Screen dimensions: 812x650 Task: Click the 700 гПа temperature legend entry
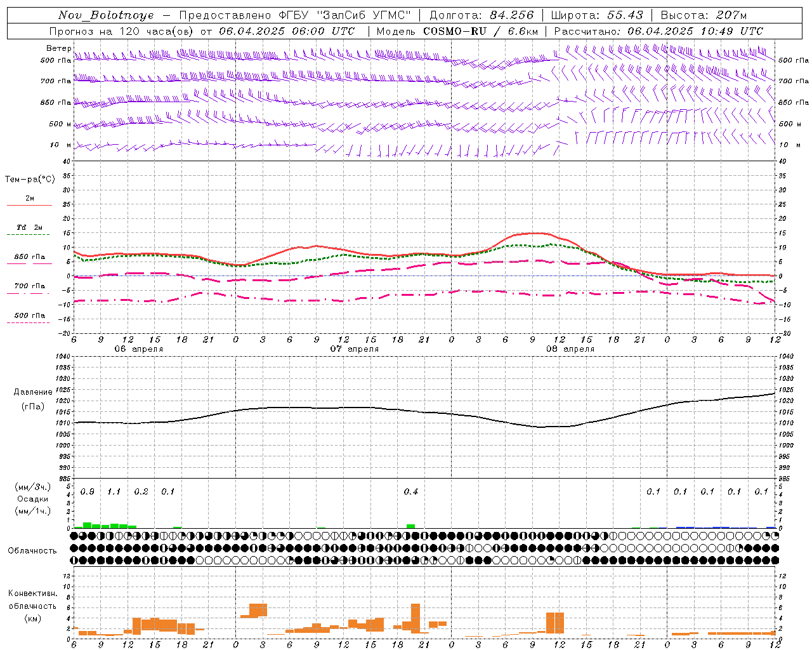[30, 286]
